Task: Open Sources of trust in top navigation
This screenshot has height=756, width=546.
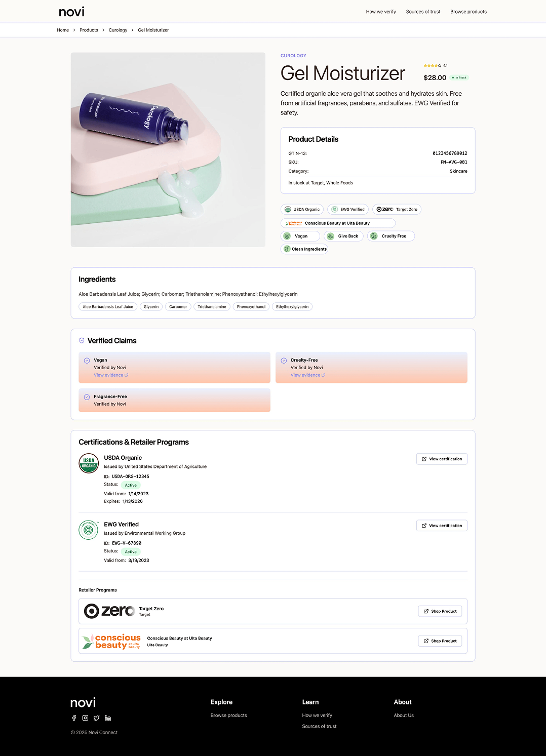Action: 423,12
